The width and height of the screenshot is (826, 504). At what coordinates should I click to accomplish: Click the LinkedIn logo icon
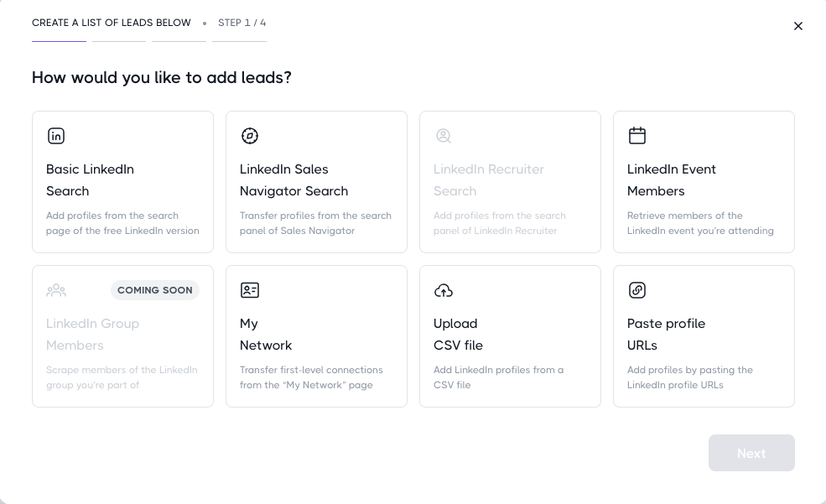[x=56, y=136]
